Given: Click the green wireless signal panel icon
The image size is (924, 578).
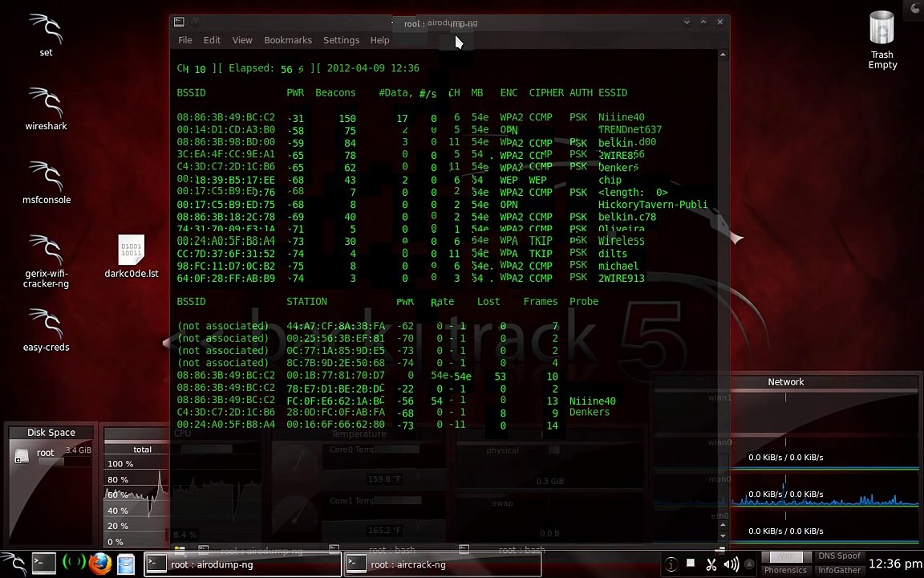Looking at the screenshot, I should point(74,564).
